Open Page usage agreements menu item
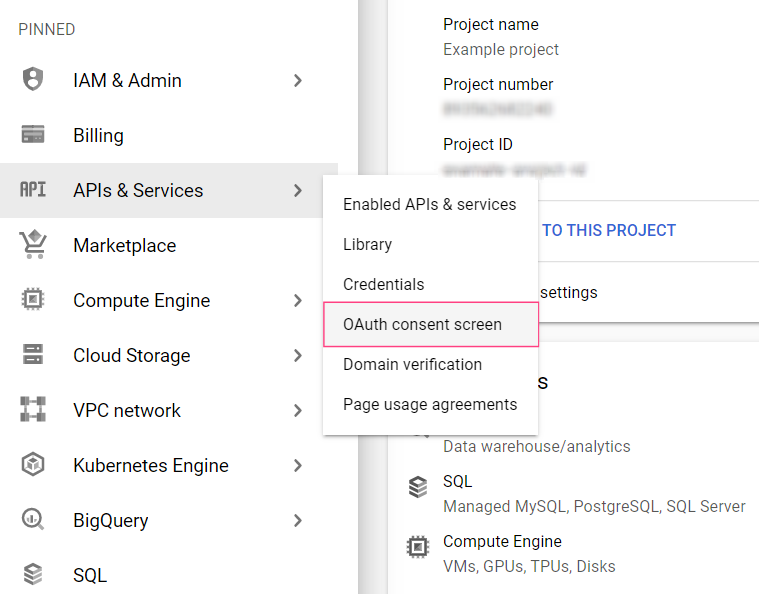Image resolution: width=759 pixels, height=594 pixels. 430,404
